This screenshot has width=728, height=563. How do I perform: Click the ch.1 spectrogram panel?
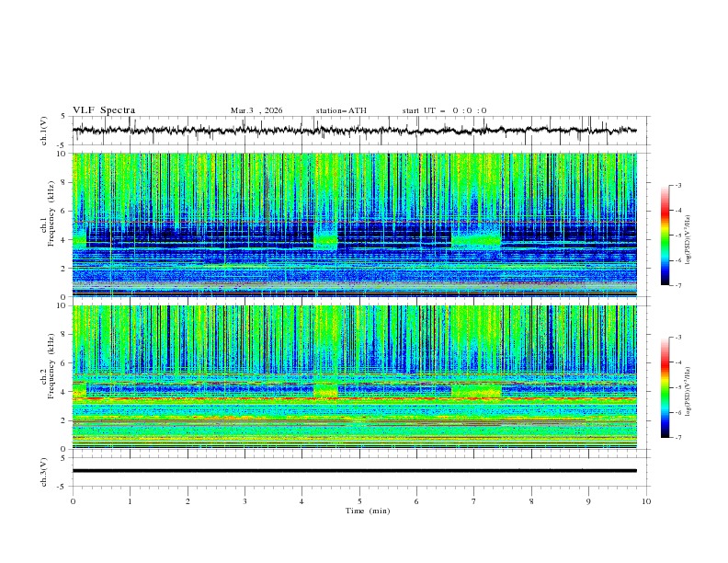[x=354, y=224]
